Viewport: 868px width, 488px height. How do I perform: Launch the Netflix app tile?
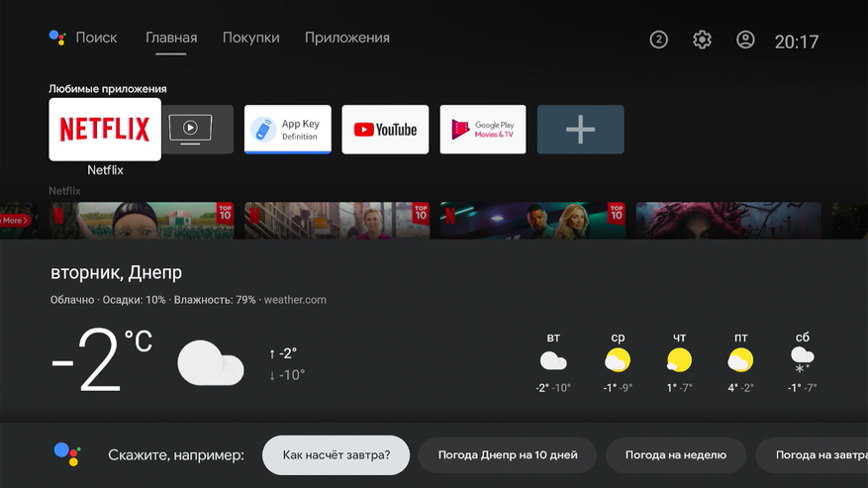(x=105, y=130)
